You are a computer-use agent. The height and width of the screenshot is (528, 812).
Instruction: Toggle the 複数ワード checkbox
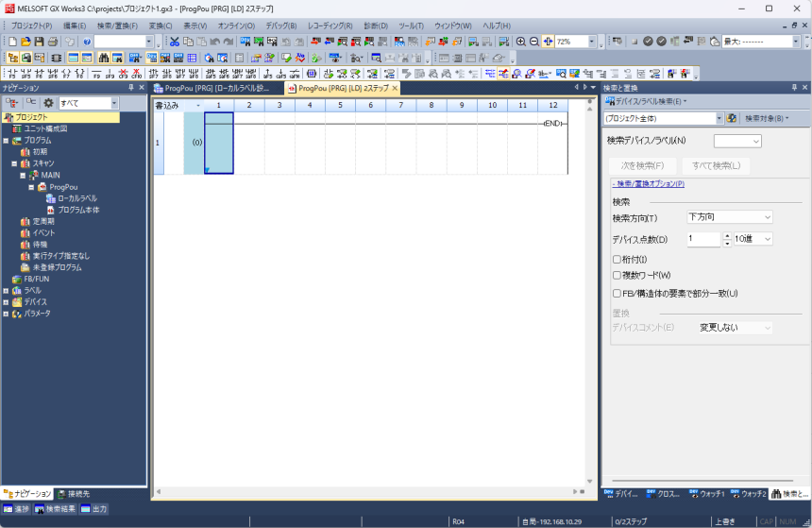tap(617, 275)
